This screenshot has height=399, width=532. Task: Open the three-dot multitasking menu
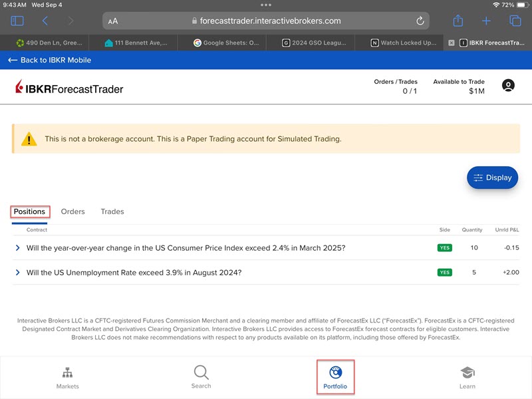[x=266, y=5]
